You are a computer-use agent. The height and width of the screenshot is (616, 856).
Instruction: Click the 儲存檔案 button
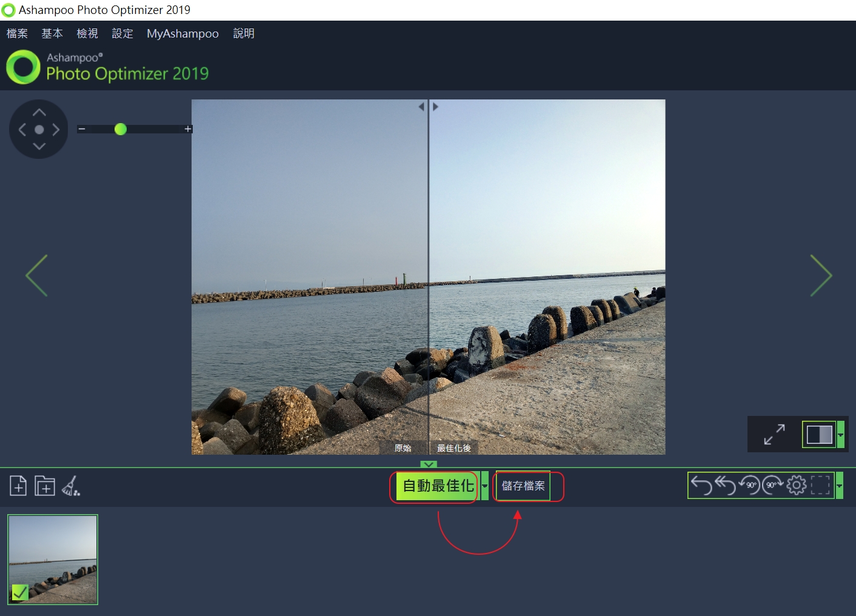click(x=523, y=486)
